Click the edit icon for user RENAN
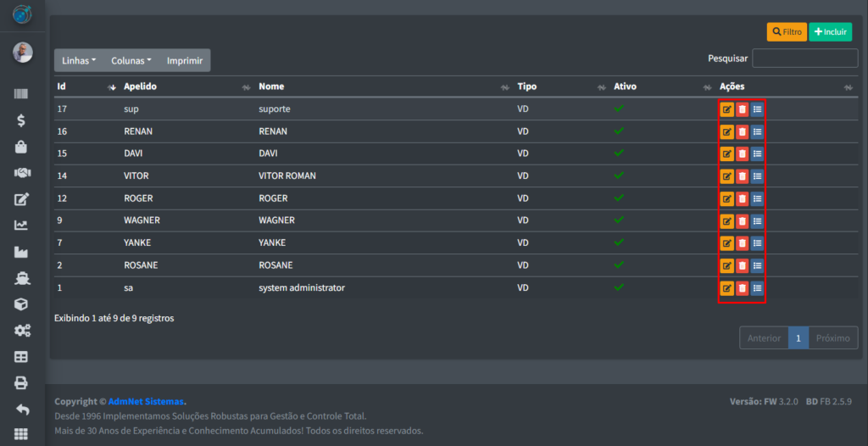Screen dimensions: 868x446 (726, 131)
